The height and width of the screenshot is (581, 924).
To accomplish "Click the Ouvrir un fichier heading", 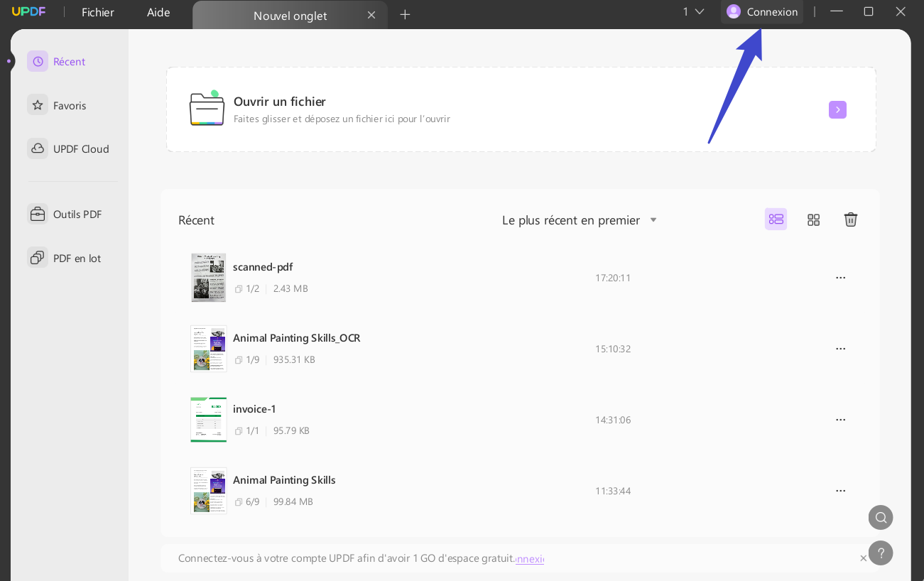I will tap(280, 102).
